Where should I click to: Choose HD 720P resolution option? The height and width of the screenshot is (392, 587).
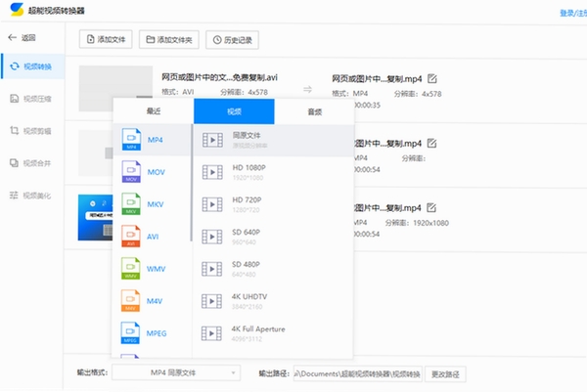coord(273,204)
